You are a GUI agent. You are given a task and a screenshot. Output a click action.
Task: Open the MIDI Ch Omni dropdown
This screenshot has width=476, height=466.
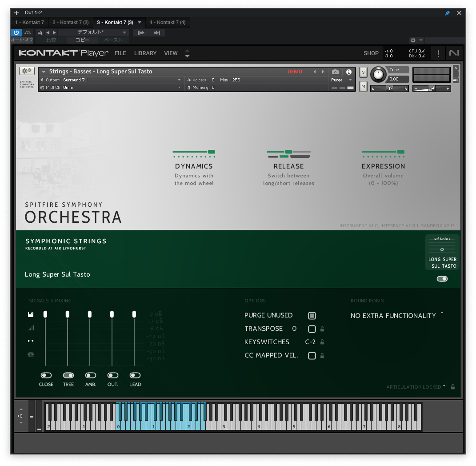[x=111, y=88]
